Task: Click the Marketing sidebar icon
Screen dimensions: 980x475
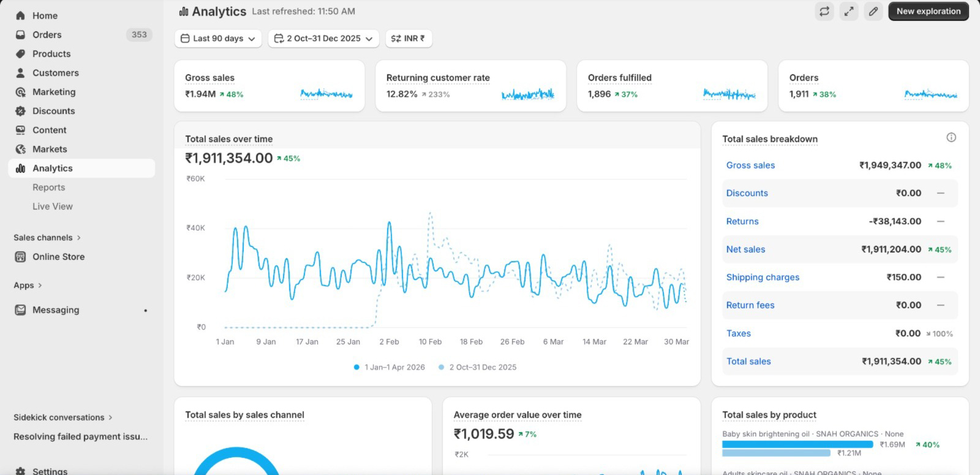Action: (x=21, y=92)
